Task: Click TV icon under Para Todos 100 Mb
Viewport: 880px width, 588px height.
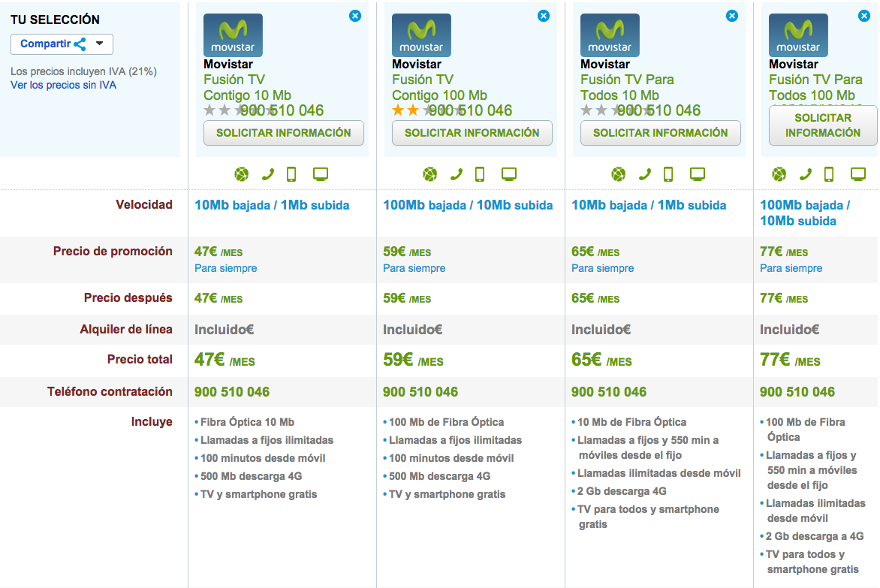Action: (858, 174)
